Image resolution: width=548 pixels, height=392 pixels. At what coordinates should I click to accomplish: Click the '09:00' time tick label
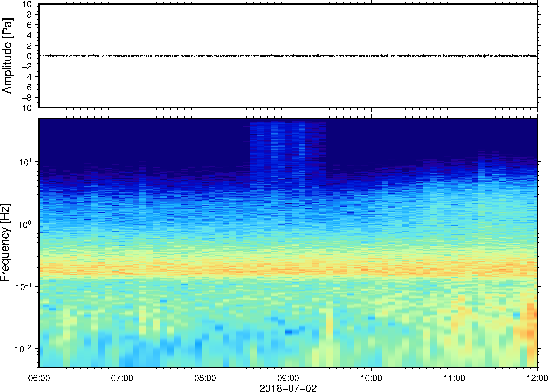(288, 378)
